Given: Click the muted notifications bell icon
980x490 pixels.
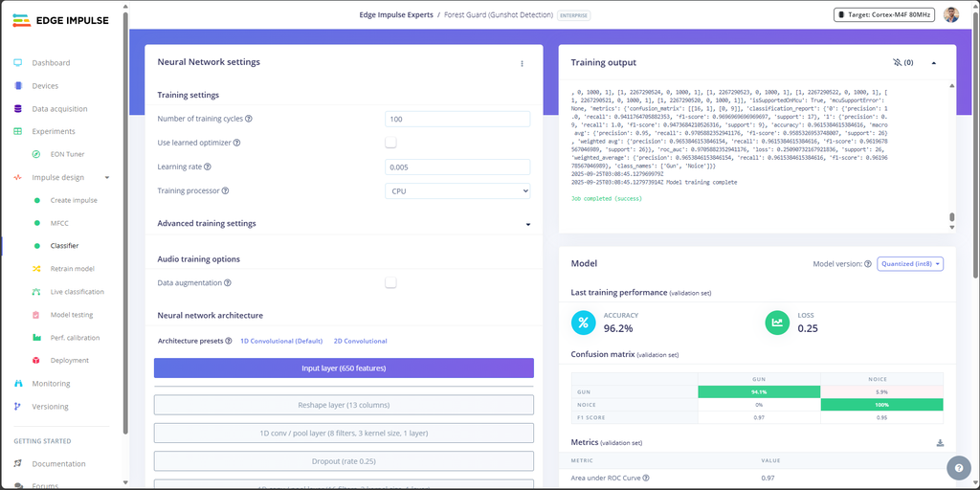Looking at the screenshot, I should 898,62.
